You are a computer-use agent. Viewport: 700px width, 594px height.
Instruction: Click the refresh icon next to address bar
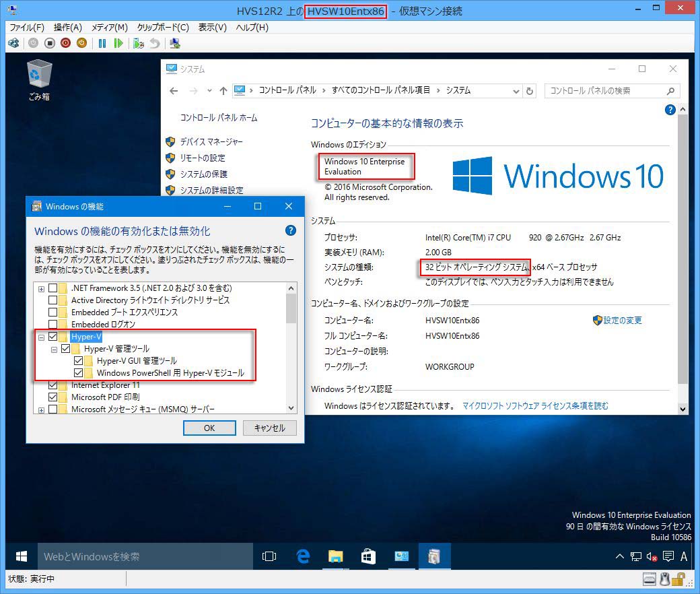click(530, 91)
